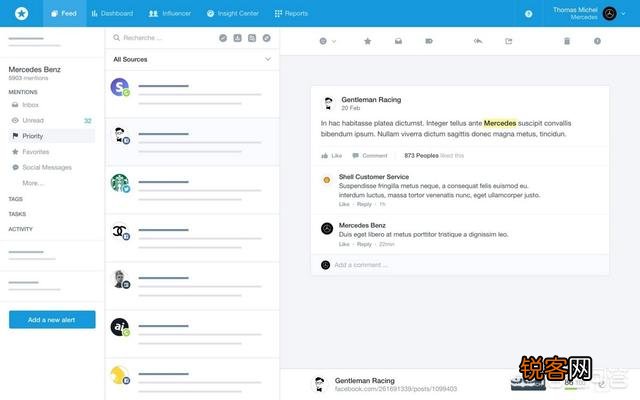The width and height of the screenshot is (640, 400).
Task: Click the tag label icon in toolbar
Action: 429,41
